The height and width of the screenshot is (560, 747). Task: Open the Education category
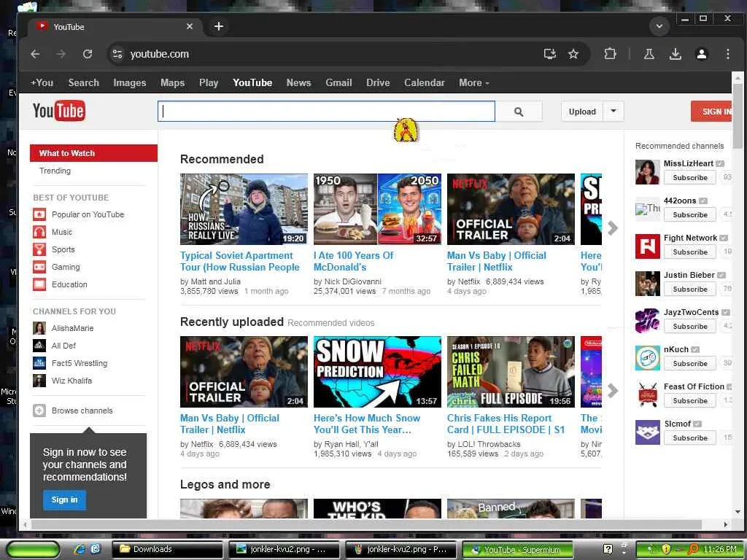coord(69,284)
